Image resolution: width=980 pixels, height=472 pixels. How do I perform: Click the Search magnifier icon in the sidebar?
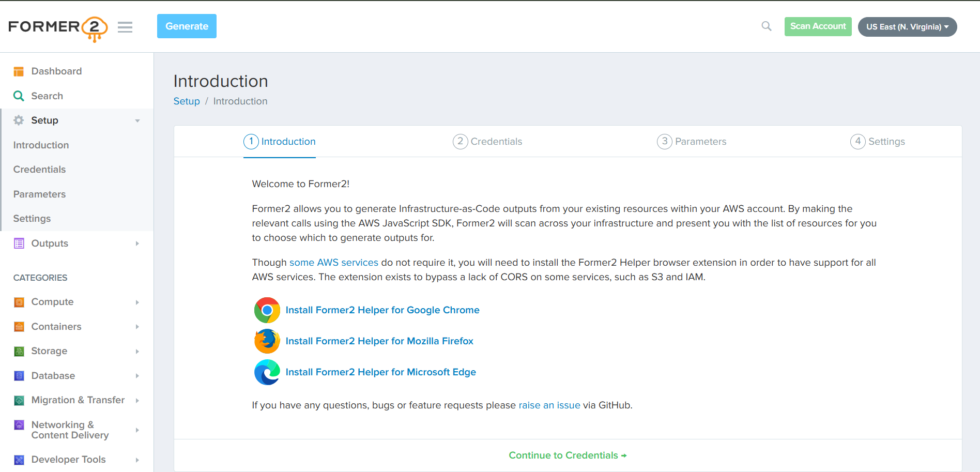pyautogui.click(x=19, y=96)
